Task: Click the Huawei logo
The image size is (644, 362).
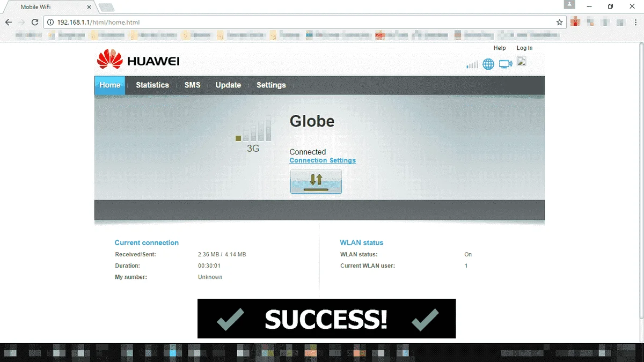Action: [x=138, y=60]
